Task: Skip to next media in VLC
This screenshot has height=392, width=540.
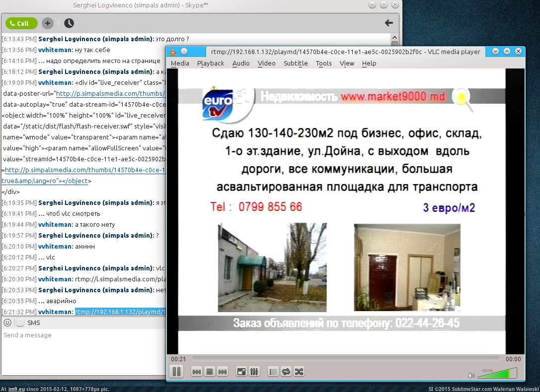Action: point(223,372)
